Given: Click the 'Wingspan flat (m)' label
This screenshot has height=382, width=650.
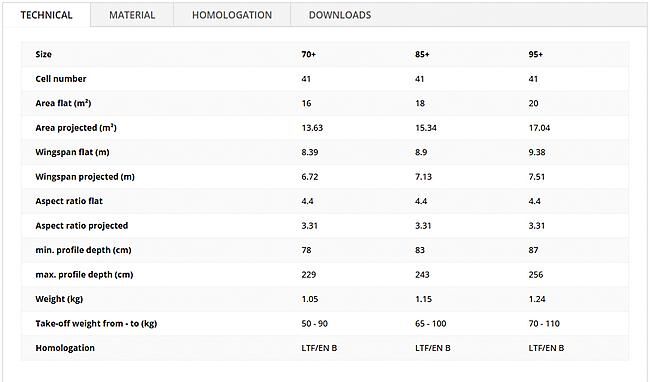Looking at the screenshot, I should (72, 152).
